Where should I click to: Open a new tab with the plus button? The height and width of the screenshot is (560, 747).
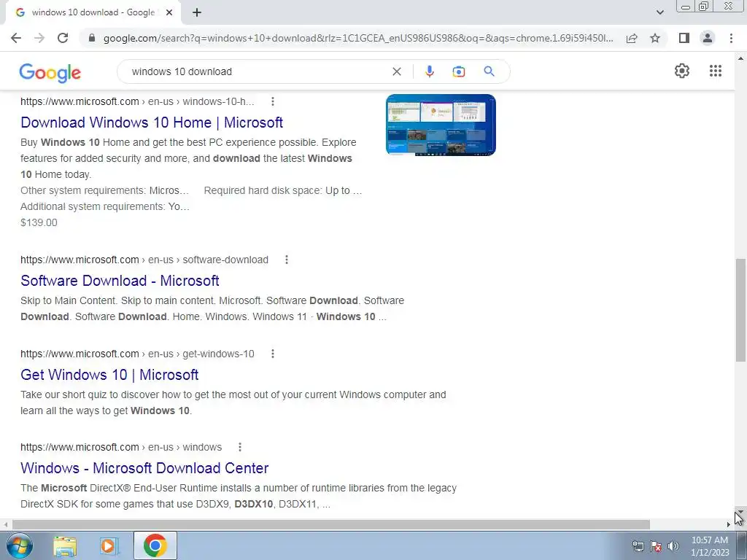(x=197, y=12)
